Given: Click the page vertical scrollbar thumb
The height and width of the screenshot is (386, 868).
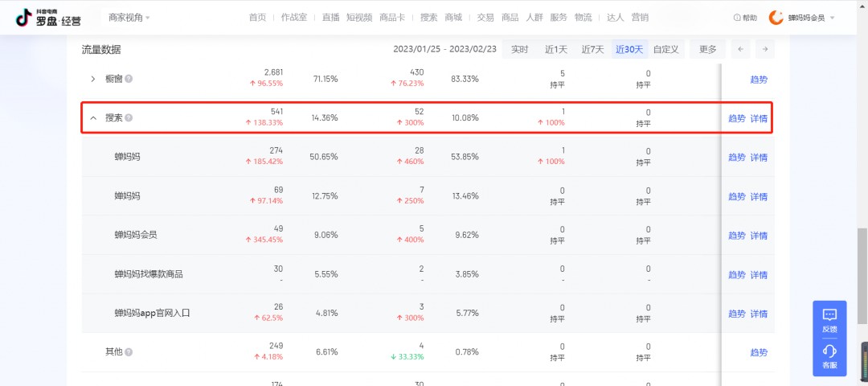Looking at the screenshot, I should (862, 276).
